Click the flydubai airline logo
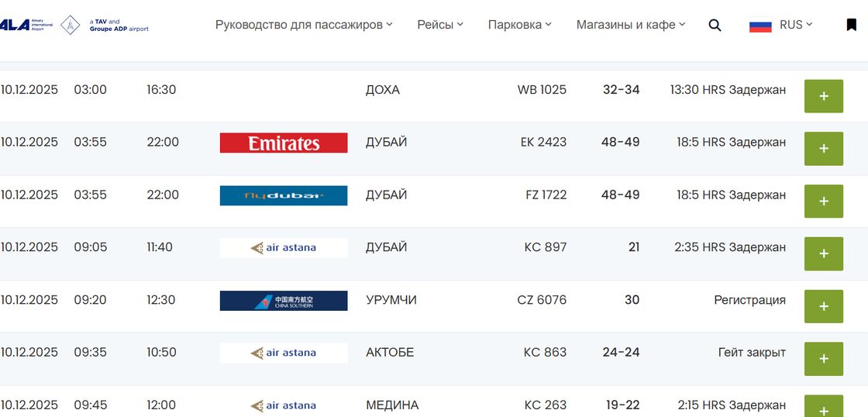Viewport: 868px width, 417px height. pyautogui.click(x=284, y=195)
